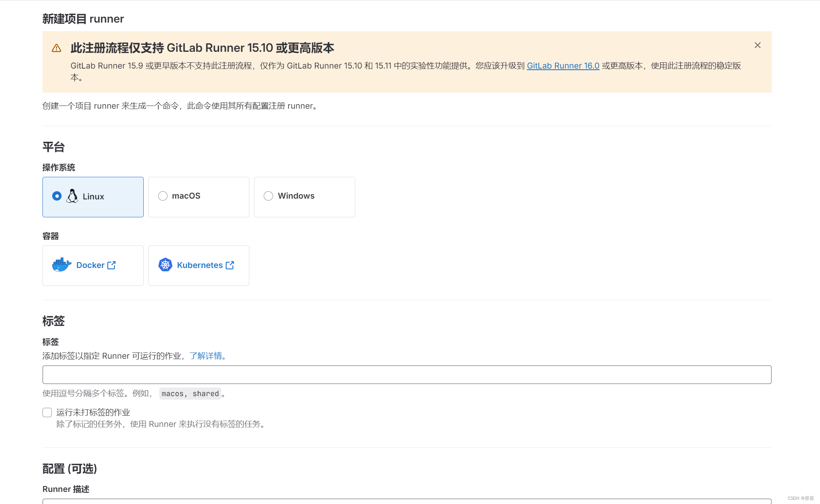The height and width of the screenshot is (504, 820).
Task: Click the Kubernetes wheel icon
Action: (166, 265)
